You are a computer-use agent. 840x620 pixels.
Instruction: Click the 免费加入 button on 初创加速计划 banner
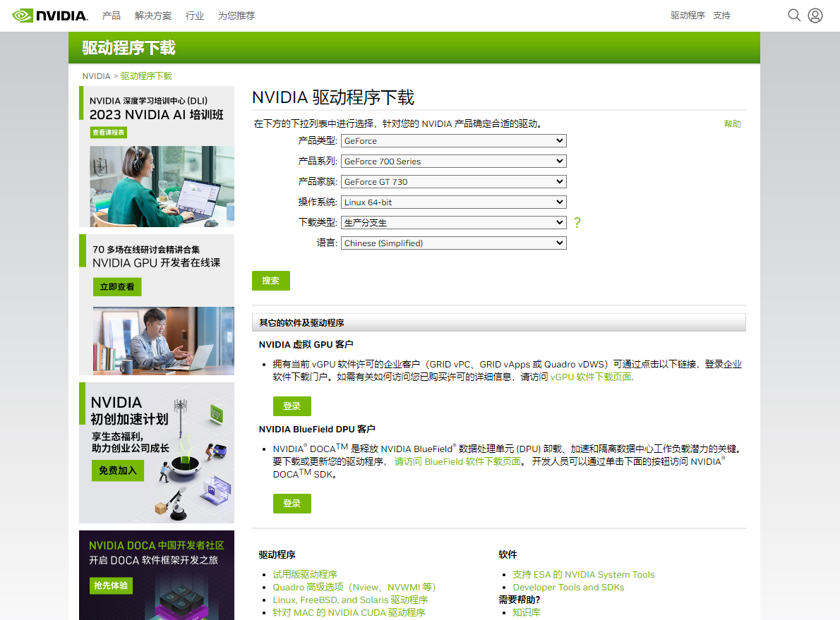118,470
